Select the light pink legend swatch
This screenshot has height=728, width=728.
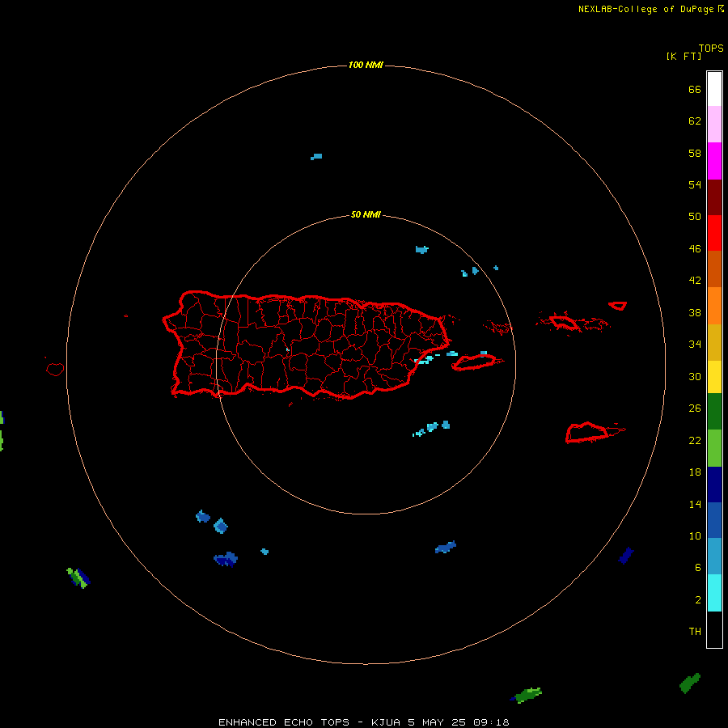coord(714,125)
